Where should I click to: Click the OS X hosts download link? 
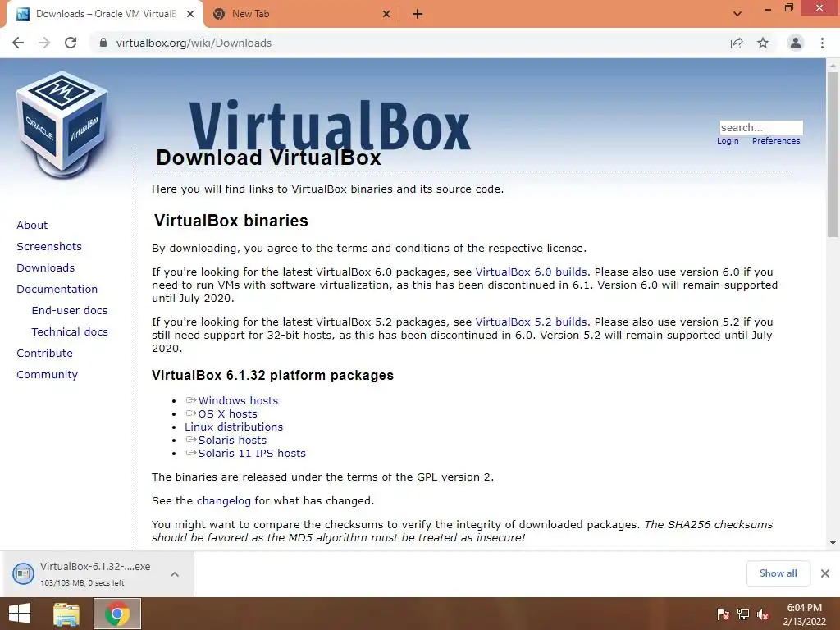click(x=228, y=413)
